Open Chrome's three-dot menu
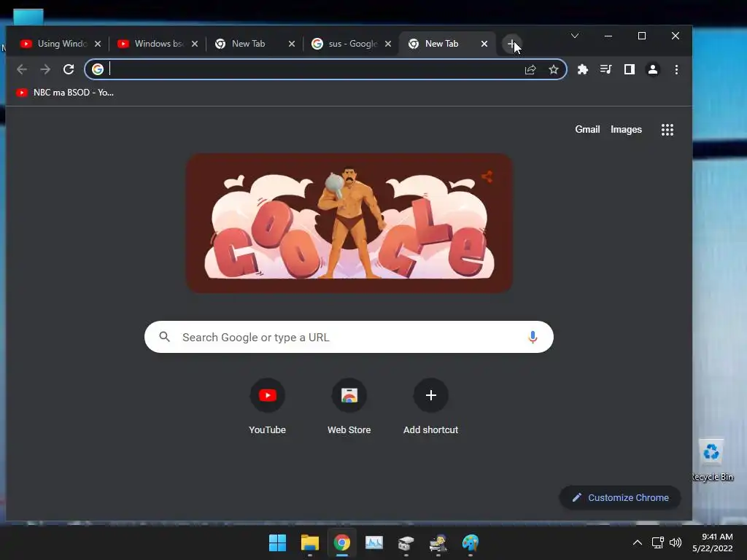Image resolution: width=747 pixels, height=560 pixels. click(676, 69)
